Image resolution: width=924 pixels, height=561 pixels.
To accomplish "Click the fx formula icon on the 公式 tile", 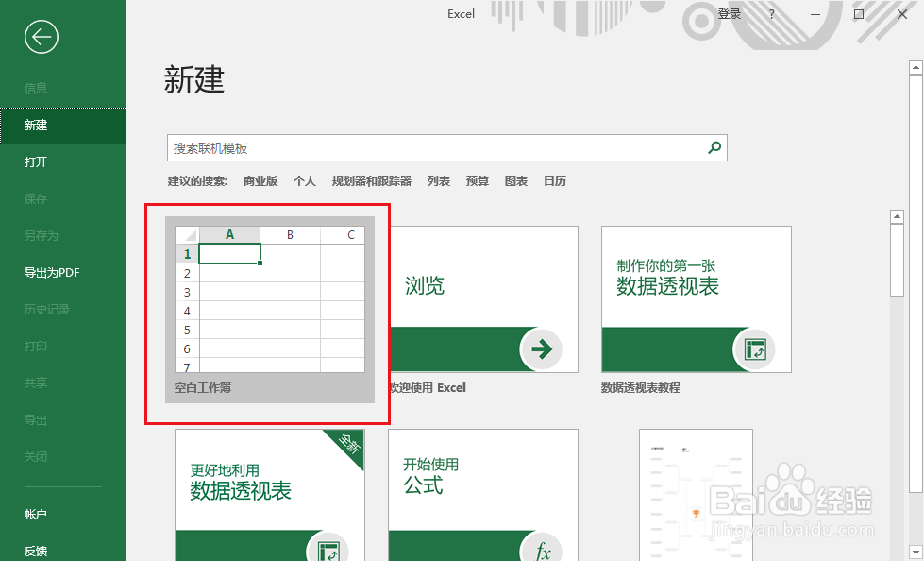I will point(543,550).
